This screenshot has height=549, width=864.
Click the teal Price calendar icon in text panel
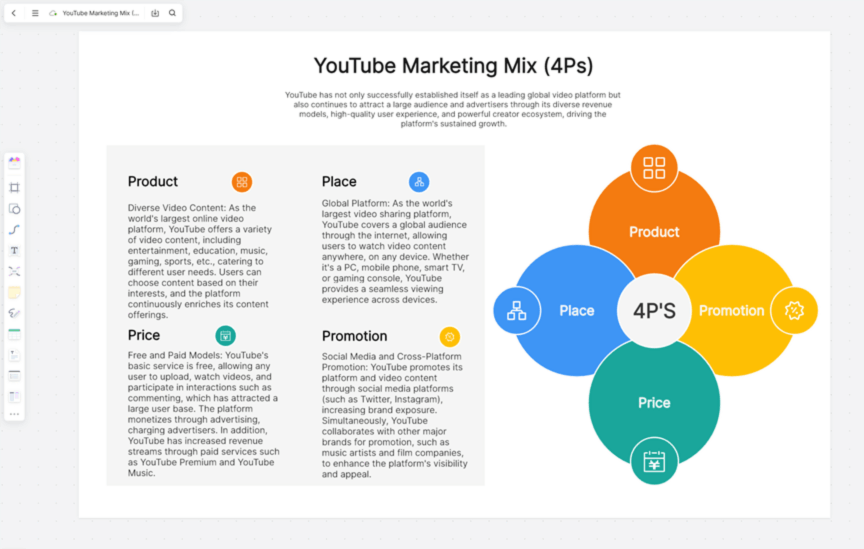tap(225, 336)
